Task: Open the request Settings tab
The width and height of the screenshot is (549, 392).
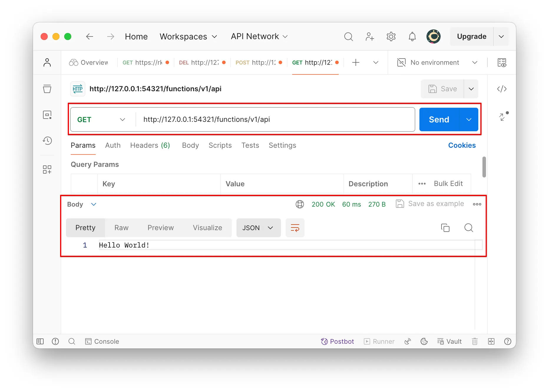Action: coord(282,145)
